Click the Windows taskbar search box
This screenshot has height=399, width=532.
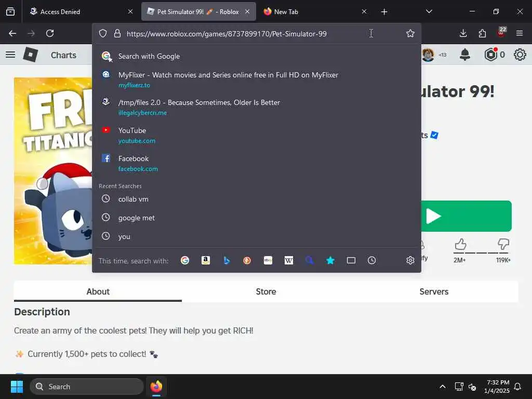point(87,387)
